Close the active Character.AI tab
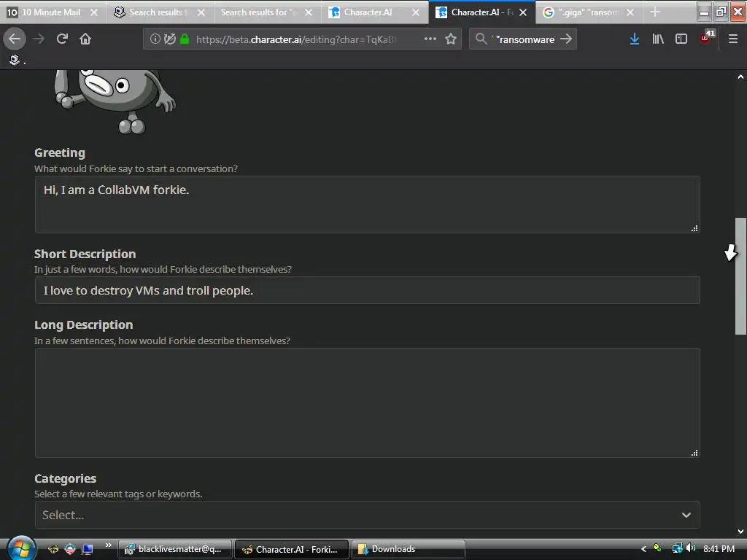 pyautogui.click(x=523, y=12)
